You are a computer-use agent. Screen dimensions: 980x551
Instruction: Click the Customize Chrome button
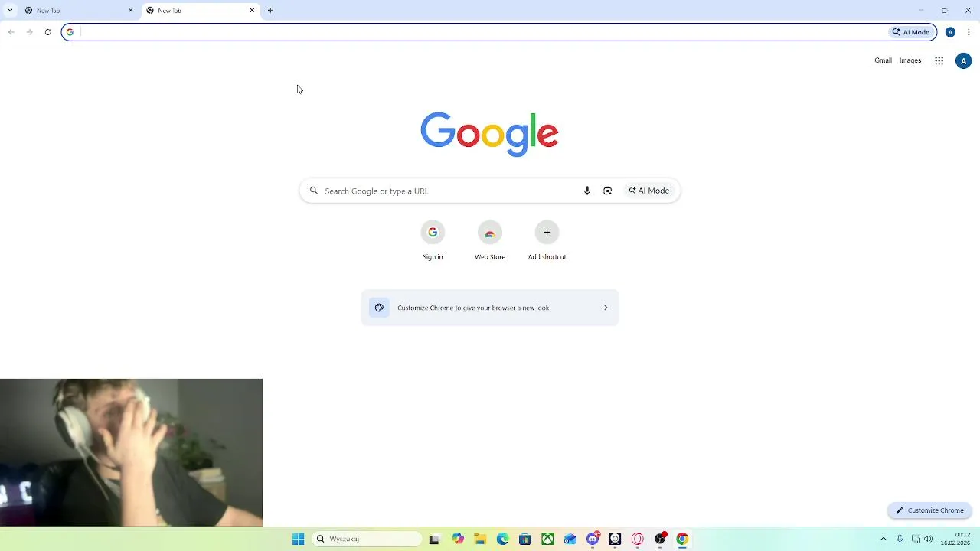(x=929, y=510)
